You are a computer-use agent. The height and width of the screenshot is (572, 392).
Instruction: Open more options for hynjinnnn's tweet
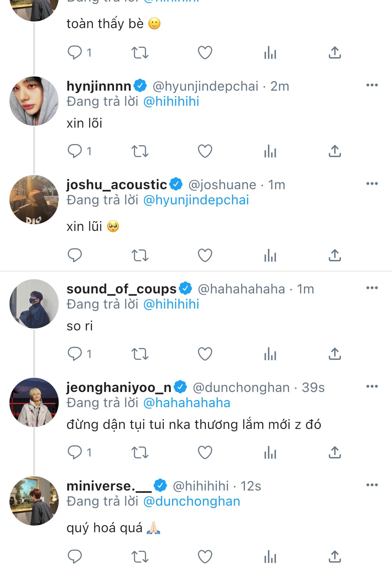click(x=372, y=85)
